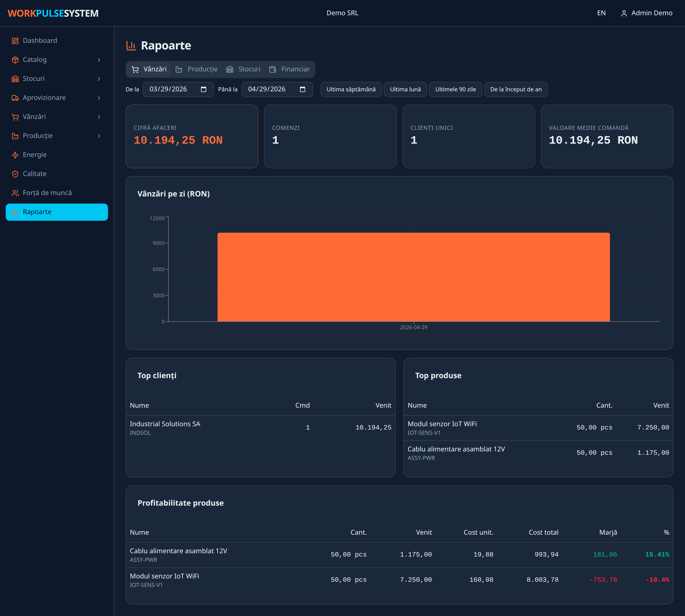The image size is (685, 616).
Task: Open Forță de muncă from the sidebar
Action: point(57,193)
